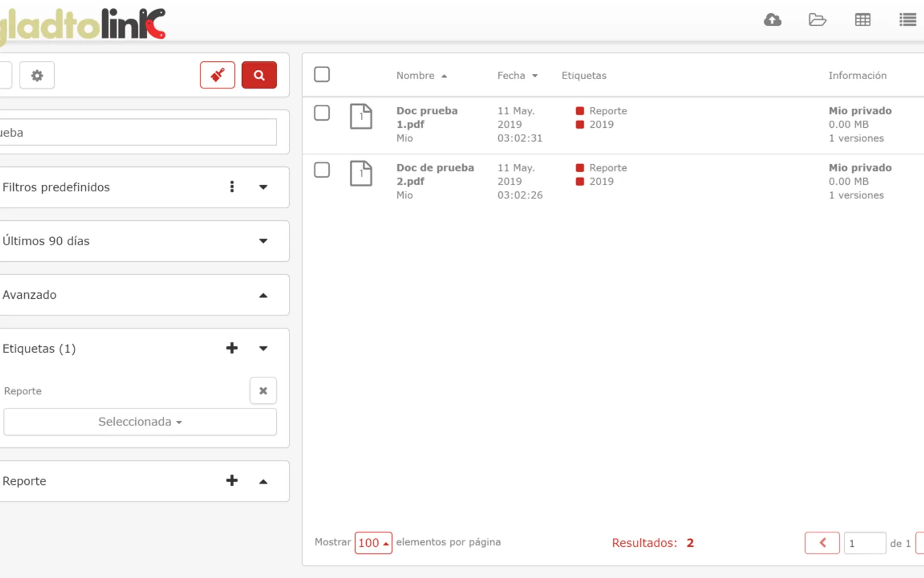Check the box for Doc prueba 1.pdf
The image size is (924, 578).
pyautogui.click(x=322, y=113)
